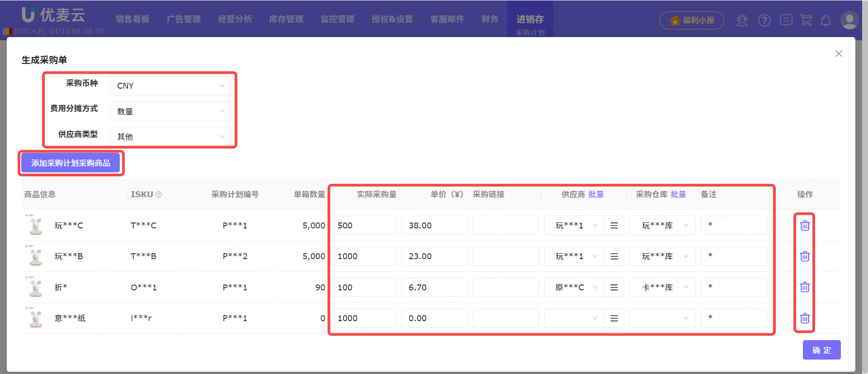The image size is (868, 374).
Task: Click the ISKU help question icon
Action: pos(159,194)
